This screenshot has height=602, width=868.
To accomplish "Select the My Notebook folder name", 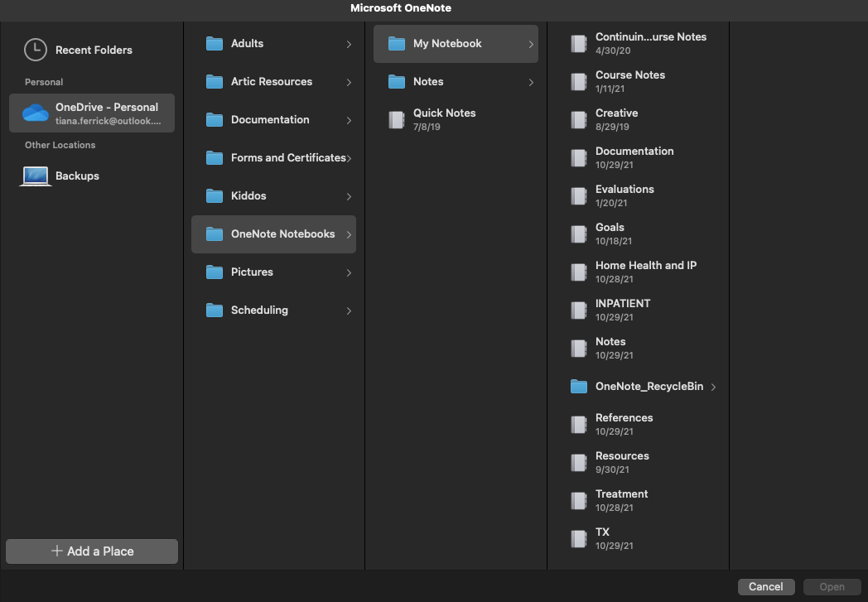I will pos(447,43).
